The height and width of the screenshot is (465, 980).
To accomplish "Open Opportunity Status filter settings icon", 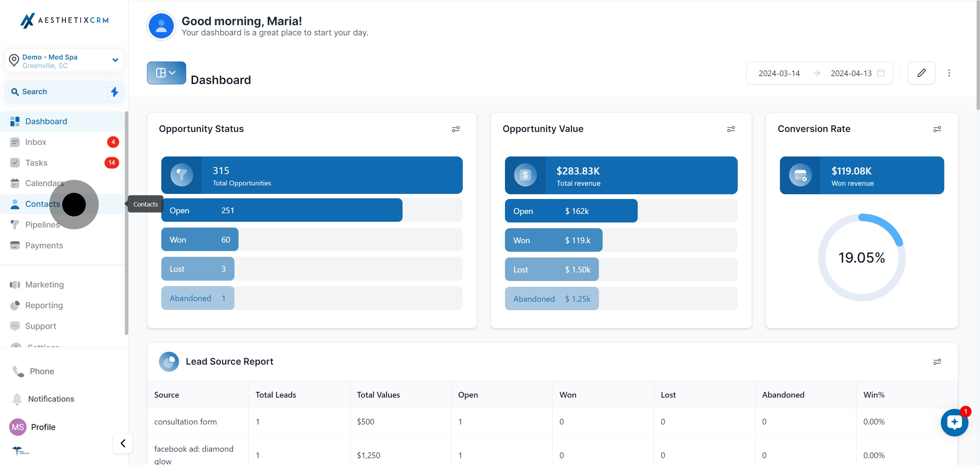I will pyautogui.click(x=455, y=129).
